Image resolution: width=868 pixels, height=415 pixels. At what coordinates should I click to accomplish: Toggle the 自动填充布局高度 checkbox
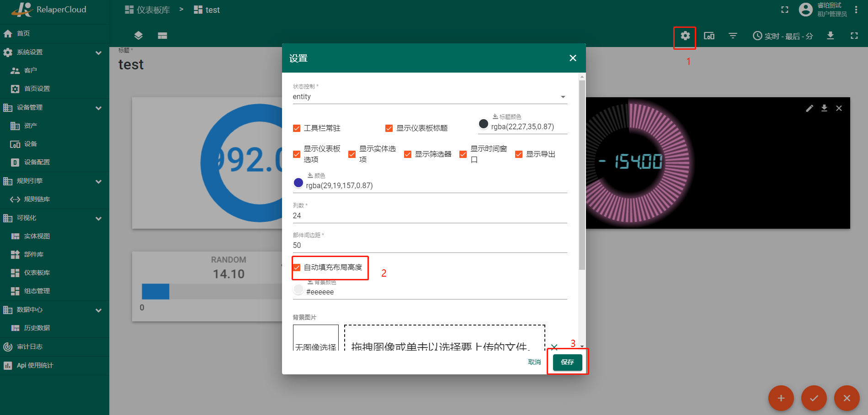click(x=297, y=268)
